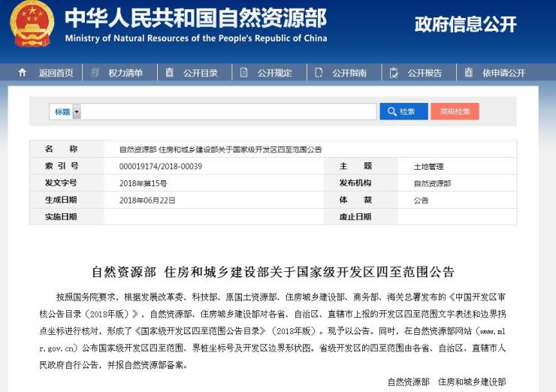Click the 生成日期 label cell

[67, 200]
